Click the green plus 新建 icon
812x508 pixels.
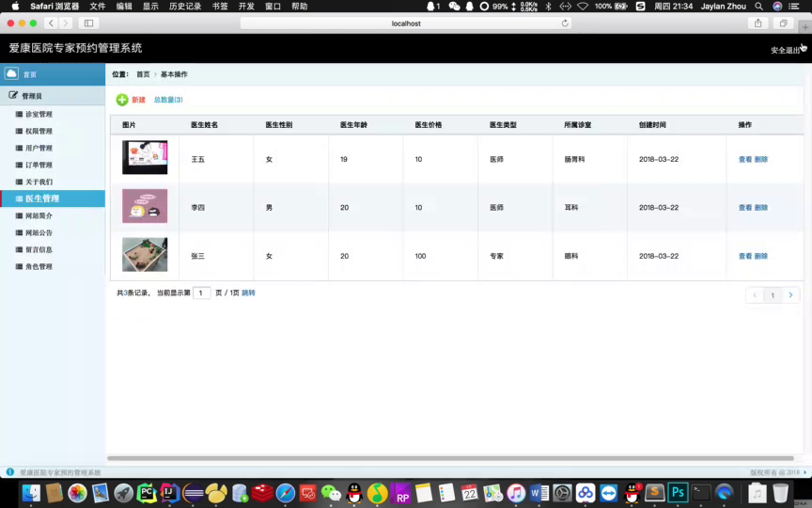coord(121,100)
